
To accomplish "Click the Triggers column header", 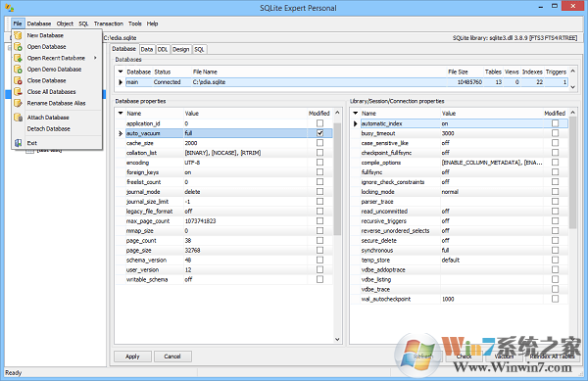I will tap(556, 71).
